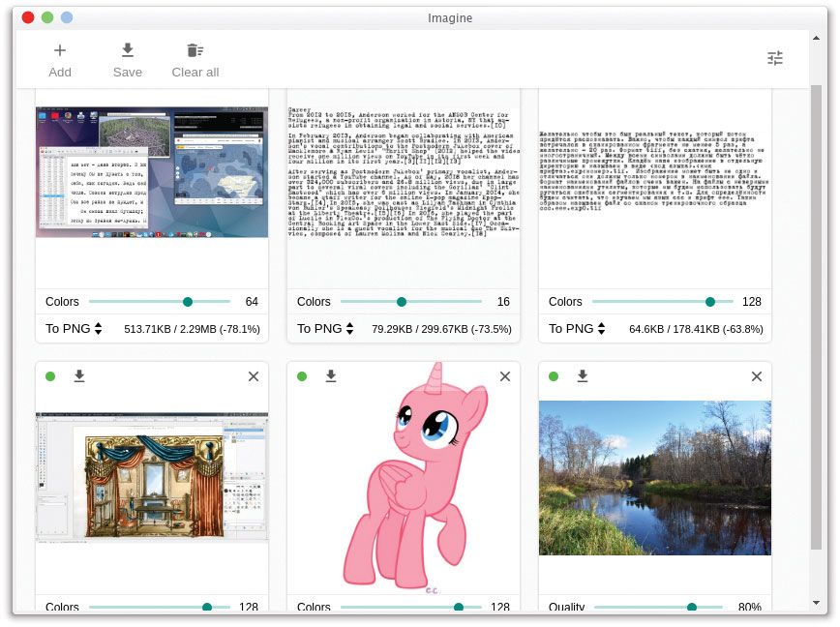The image size is (840, 627).
Task: Add new images into Imagine
Action: click(60, 58)
